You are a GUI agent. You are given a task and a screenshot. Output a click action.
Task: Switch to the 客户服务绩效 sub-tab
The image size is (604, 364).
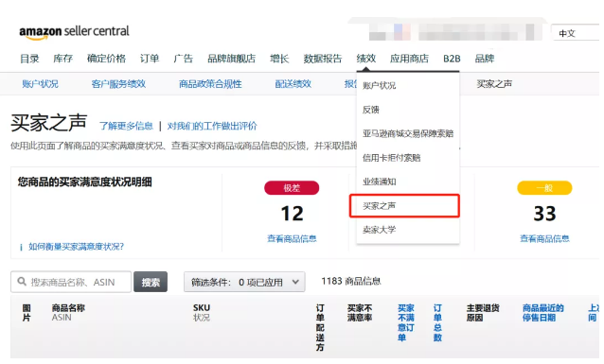[118, 84]
